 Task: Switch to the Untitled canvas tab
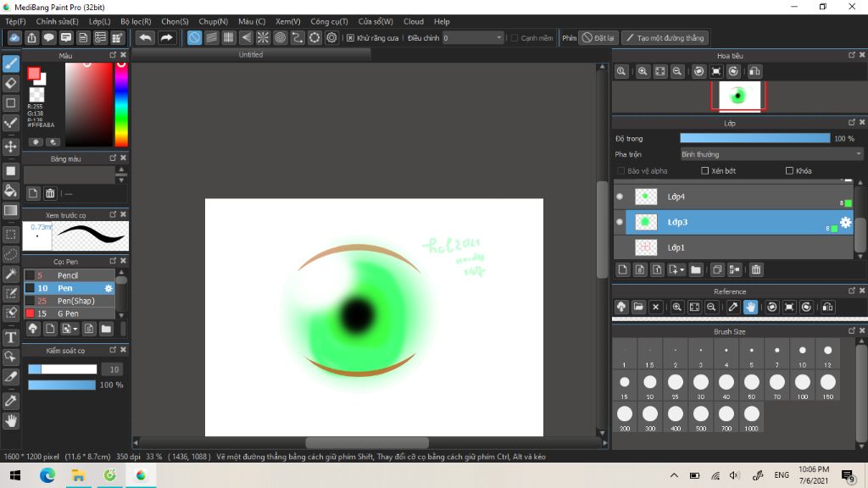point(251,55)
